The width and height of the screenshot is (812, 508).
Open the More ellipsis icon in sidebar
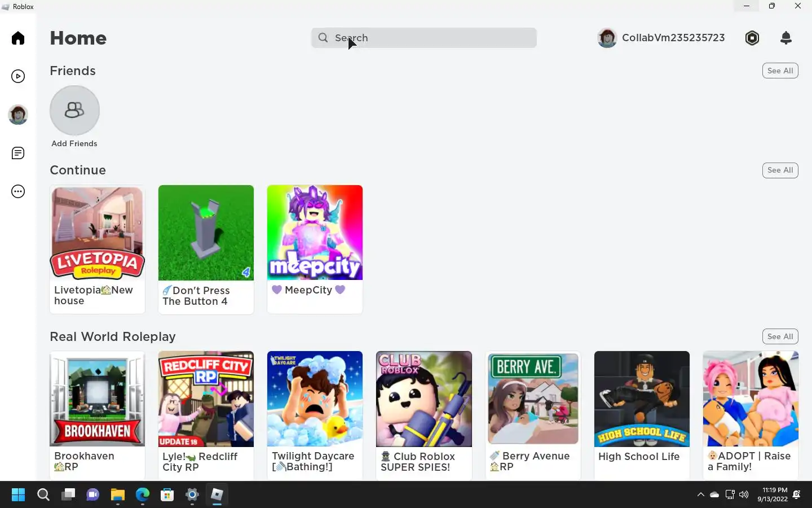click(x=18, y=191)
